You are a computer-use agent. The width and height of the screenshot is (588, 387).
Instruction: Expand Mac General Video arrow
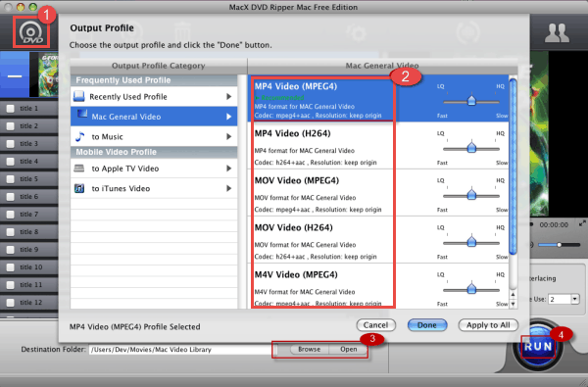[228, 117]
